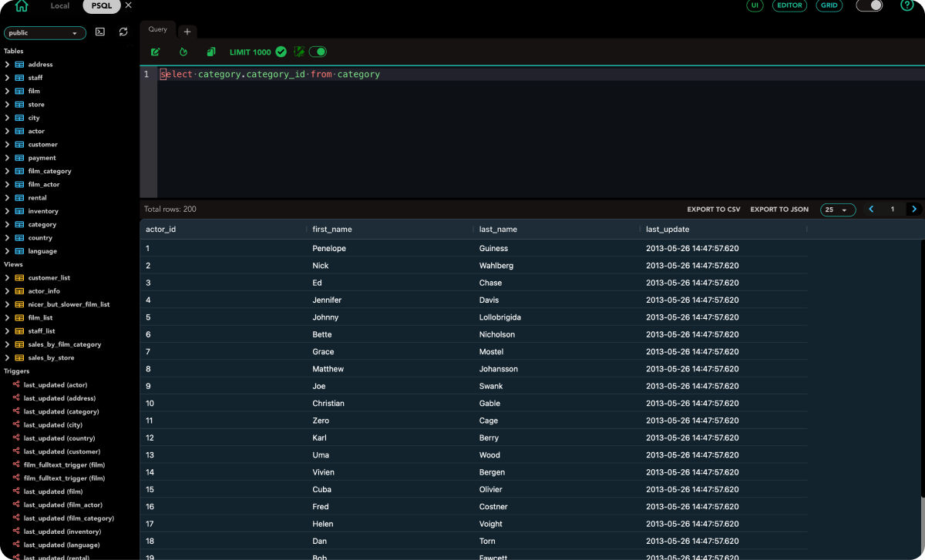Expand the actor table node
925x560 pixels.
pyautogui.click(x=7, y=131)
